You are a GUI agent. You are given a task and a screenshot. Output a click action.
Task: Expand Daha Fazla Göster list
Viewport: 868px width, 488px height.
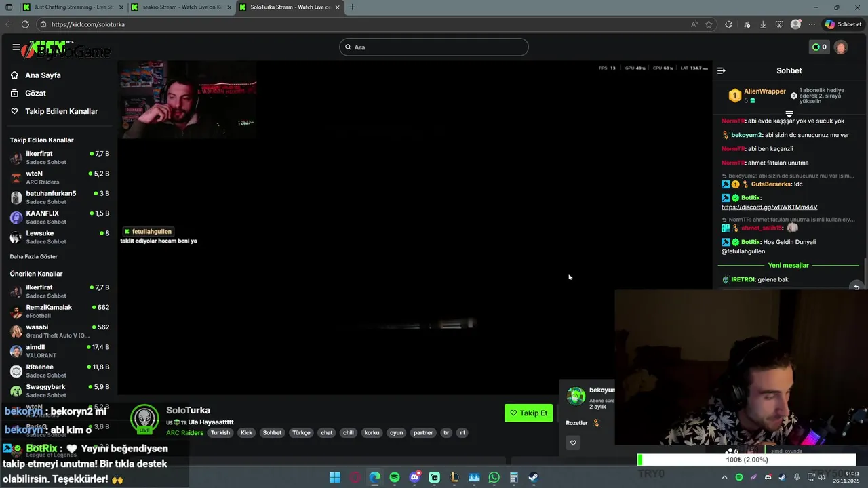(34, 257)
